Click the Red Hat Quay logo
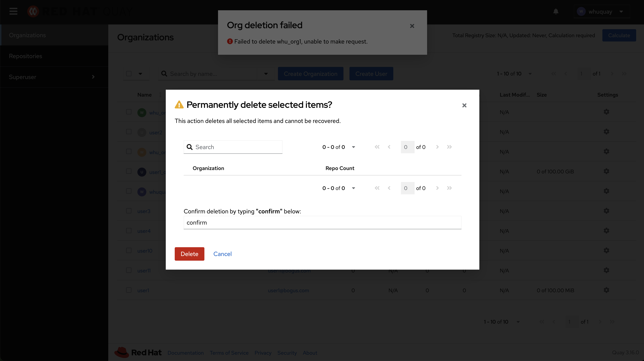 click(80, 11)
